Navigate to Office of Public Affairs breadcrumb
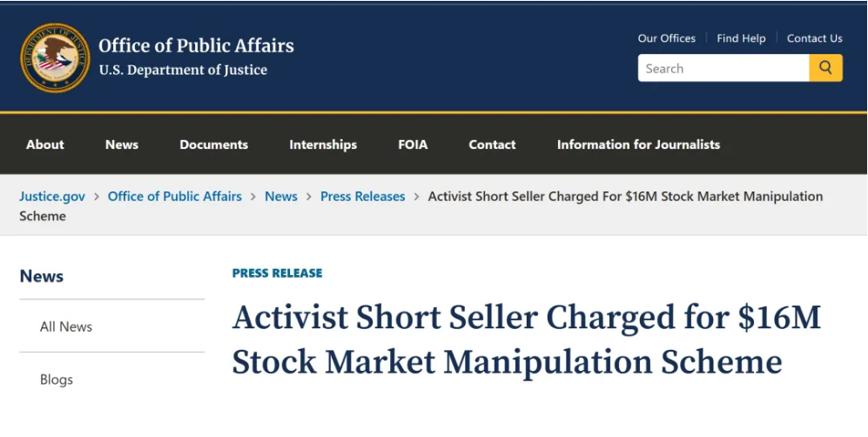 (175, 196)
